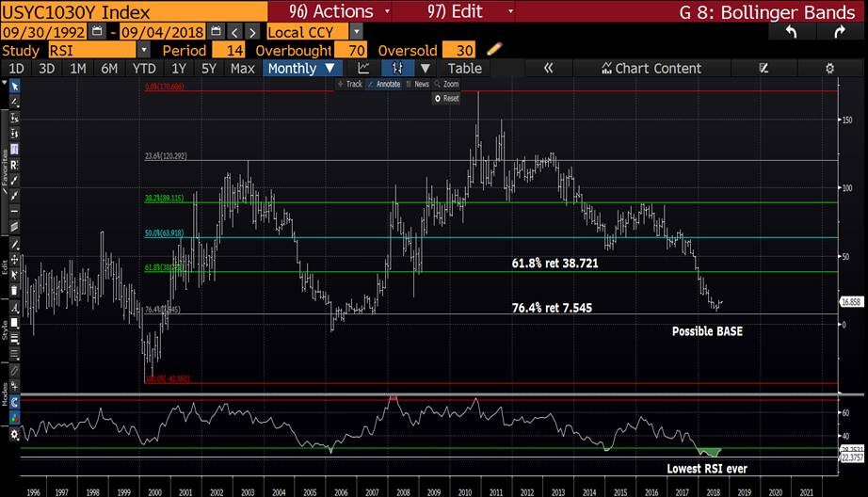The image size is (868, 497).
Task: Select the 1D range tab
Action: [x=17, y=68]
